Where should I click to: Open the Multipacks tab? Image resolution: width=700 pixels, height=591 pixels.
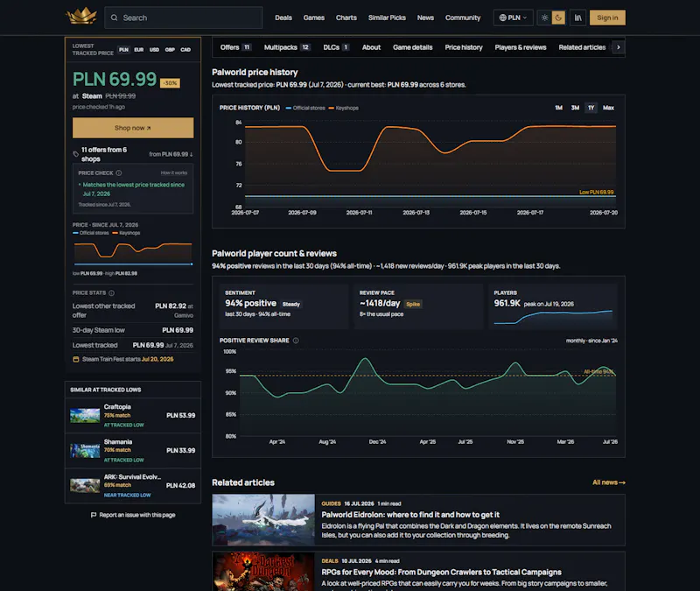click(x=287, y=47)
